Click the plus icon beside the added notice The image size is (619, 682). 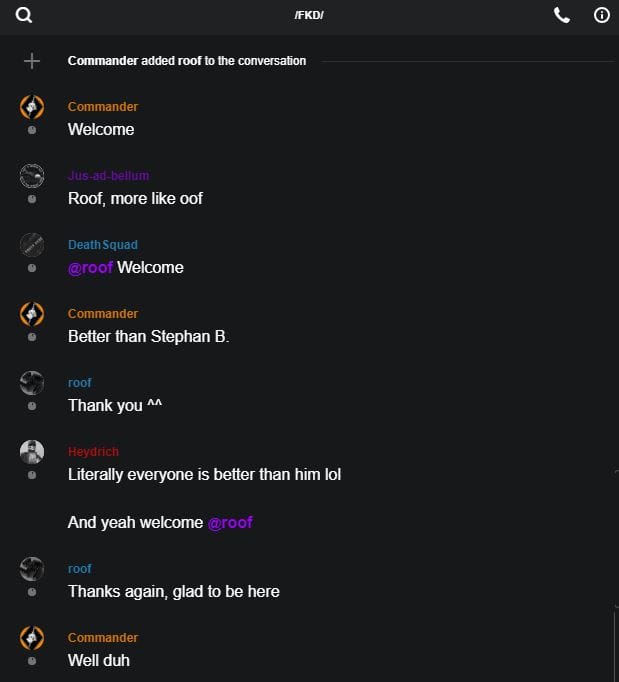(32, 61)
